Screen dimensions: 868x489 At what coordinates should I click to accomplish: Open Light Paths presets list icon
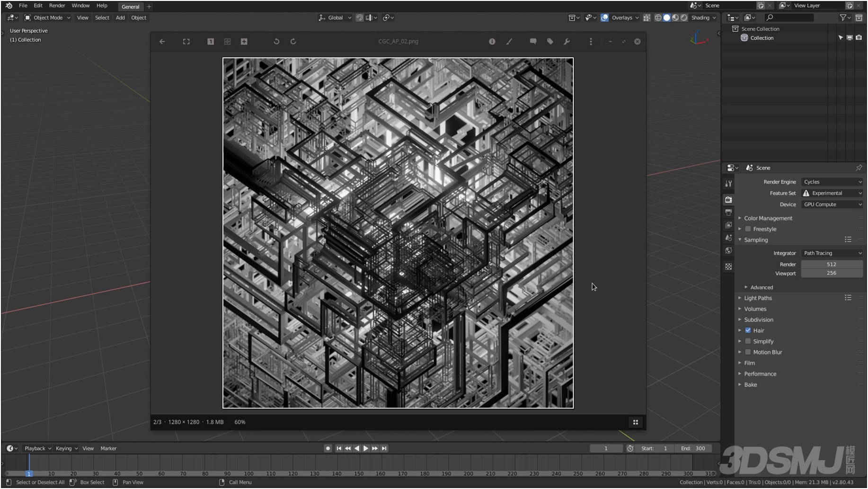point(848,298)
